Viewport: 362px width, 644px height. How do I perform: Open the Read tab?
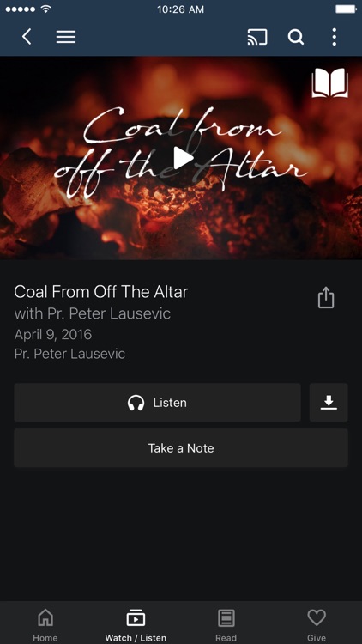pyautogui.click(x=226, y=625)
